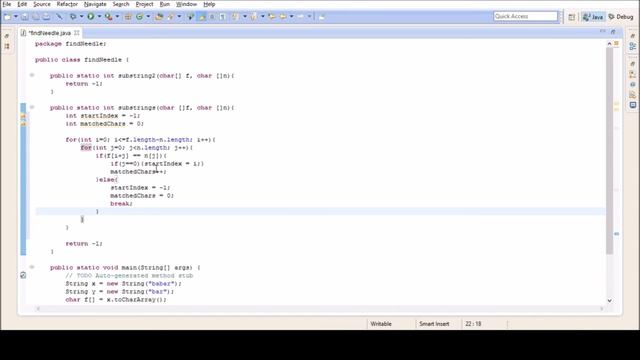This screenshot has width=640, height=360.
Task: Click the New Java Class icon
Action: 140,16
